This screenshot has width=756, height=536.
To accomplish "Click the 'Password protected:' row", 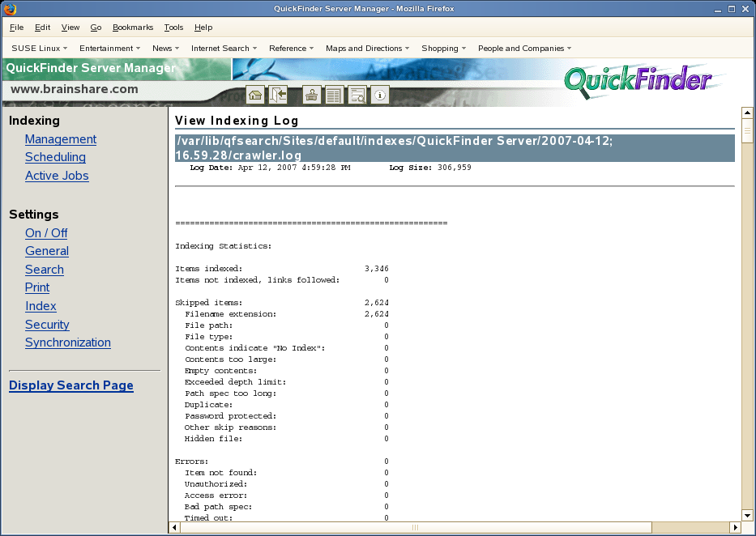I will (x=287, y=416).
